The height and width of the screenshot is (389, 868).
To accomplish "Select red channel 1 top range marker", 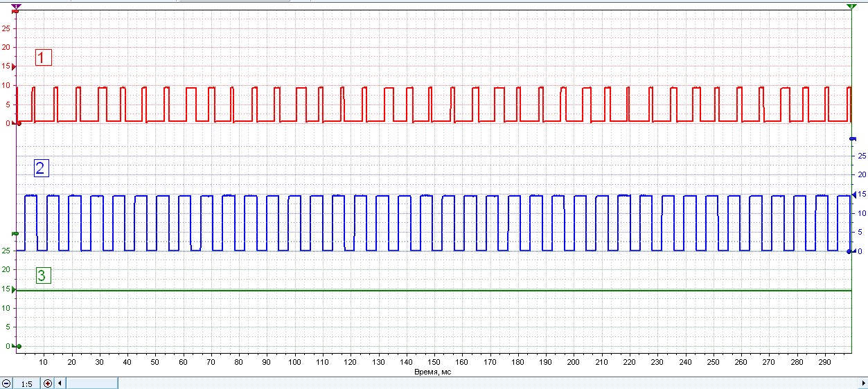I will pyautogui.click(x=15, y=12).
